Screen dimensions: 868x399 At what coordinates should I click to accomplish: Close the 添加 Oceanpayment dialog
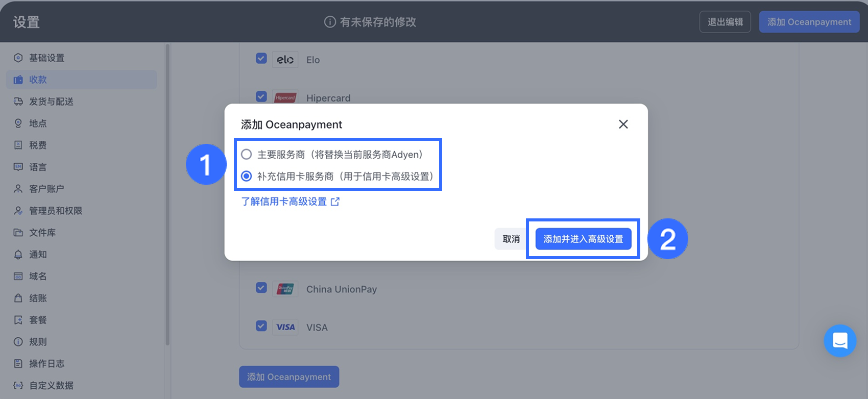click(x=623, y=124)
